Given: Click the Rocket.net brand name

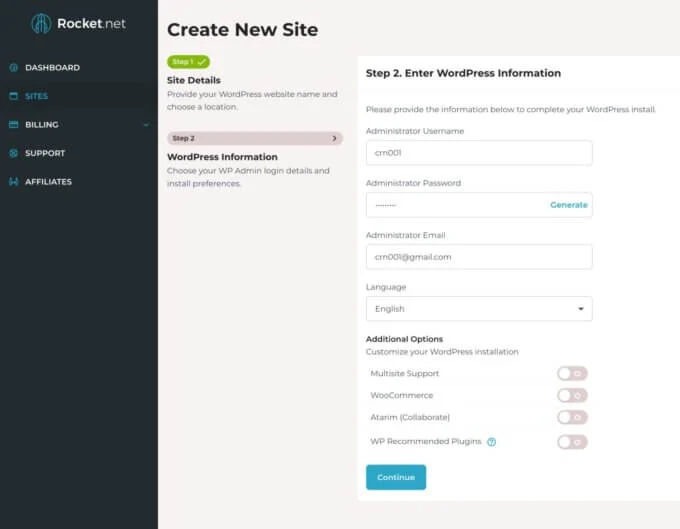Looking at the screenshot, I should (x=91, y=23).
